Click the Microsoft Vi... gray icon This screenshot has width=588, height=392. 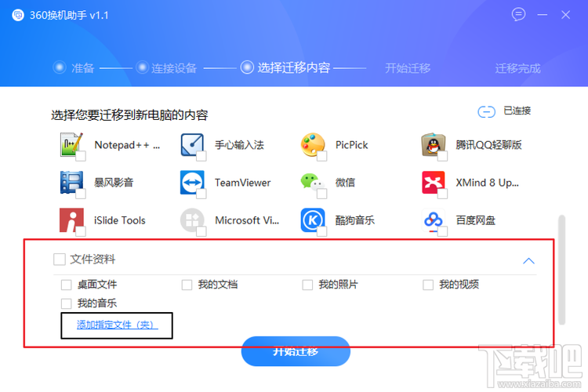click(x=192, y=220)
